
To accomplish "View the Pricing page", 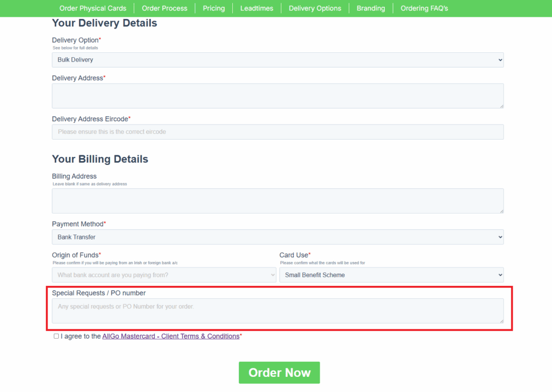I will 213,8.
